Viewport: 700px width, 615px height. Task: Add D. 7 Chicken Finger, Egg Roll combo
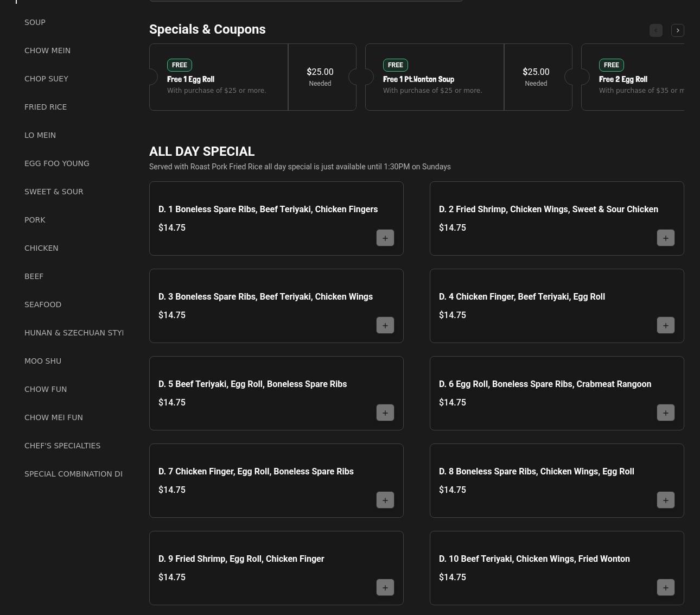coord(385,500)
